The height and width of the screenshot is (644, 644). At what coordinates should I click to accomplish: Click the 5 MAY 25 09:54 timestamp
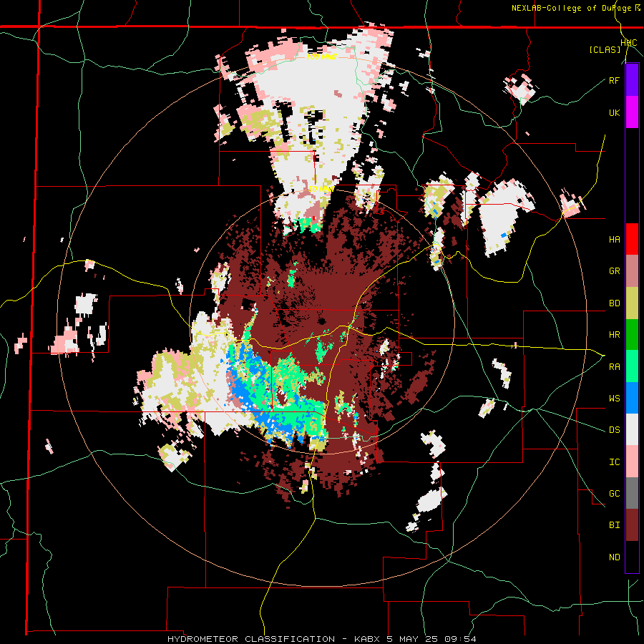click(x=431, y=639)
